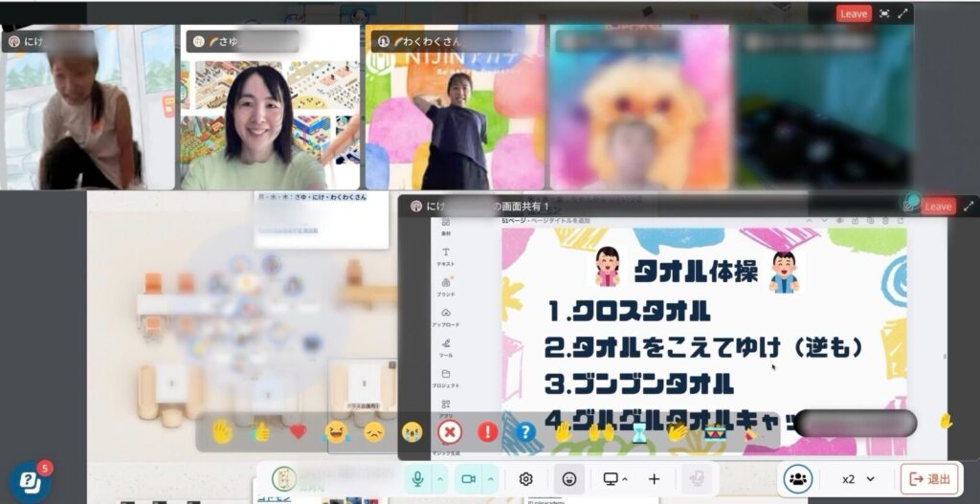Screen dimensions: 980x504
Task: Click the slide line 1.クロスタオル
Action: click(629, 311)
